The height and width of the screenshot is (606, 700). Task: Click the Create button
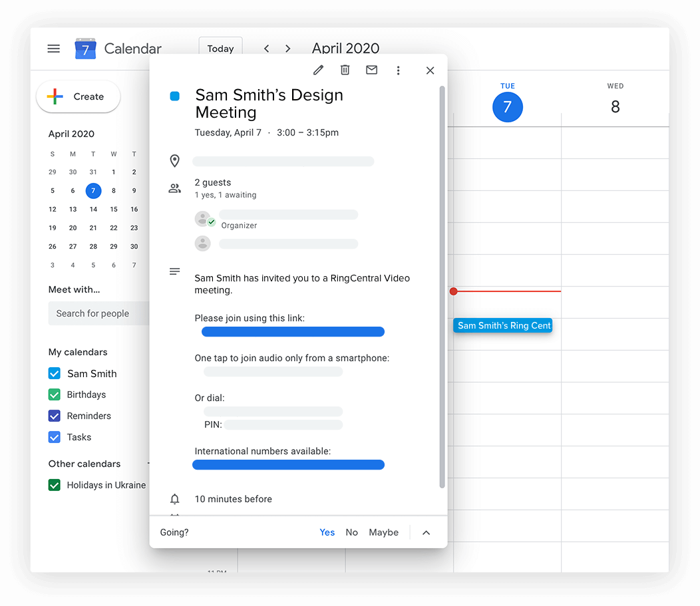click(x=78, y=97)
